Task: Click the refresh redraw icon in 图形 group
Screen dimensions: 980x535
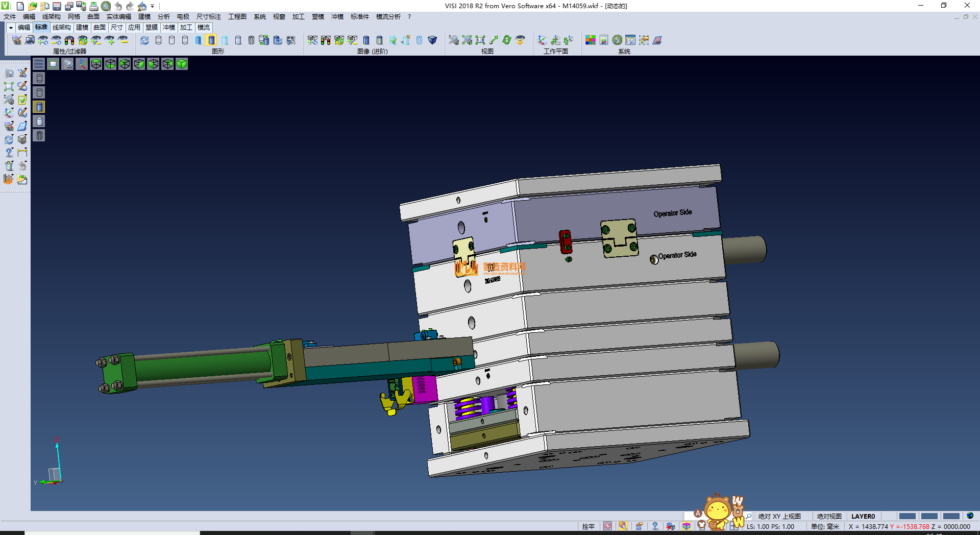Action: (144, 40)
